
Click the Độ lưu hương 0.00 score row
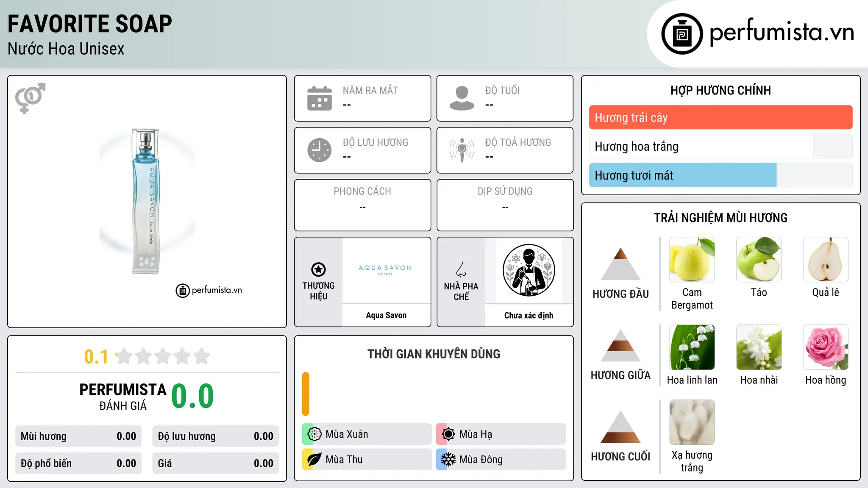215,436
